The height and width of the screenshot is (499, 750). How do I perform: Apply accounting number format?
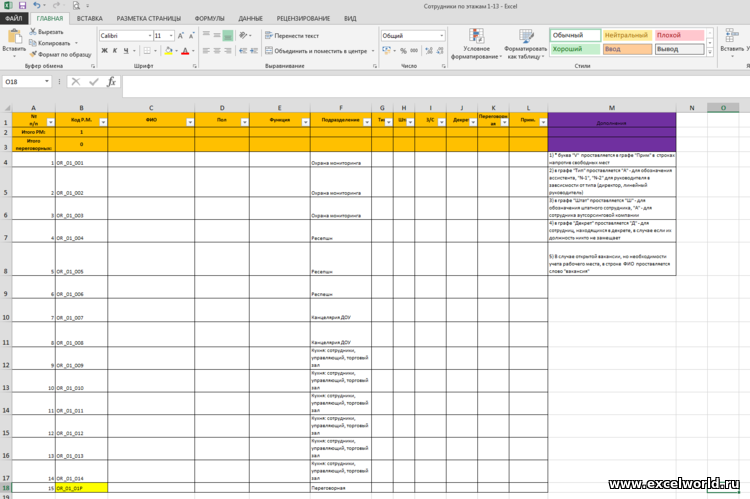tap(386, 51)
